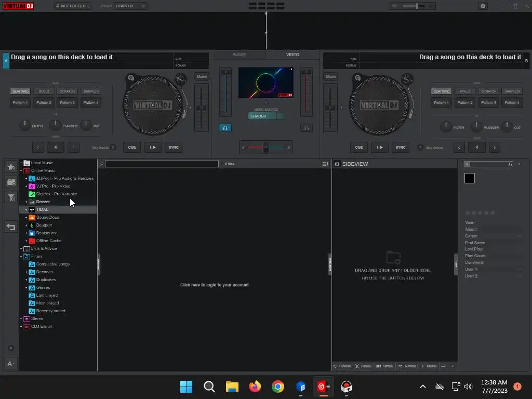Click right deck Pattern 1 pad

click(x=441, y=102)
